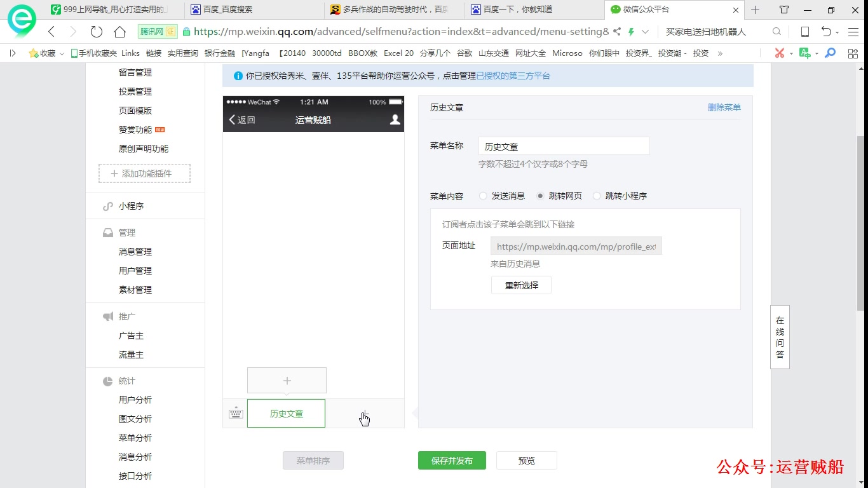Click 删除菜单 link
The height and width of the screenshot is (488, 868).
point(724,107)
